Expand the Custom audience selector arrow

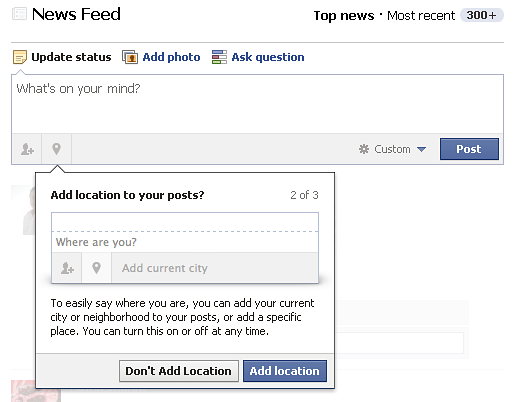421,149
